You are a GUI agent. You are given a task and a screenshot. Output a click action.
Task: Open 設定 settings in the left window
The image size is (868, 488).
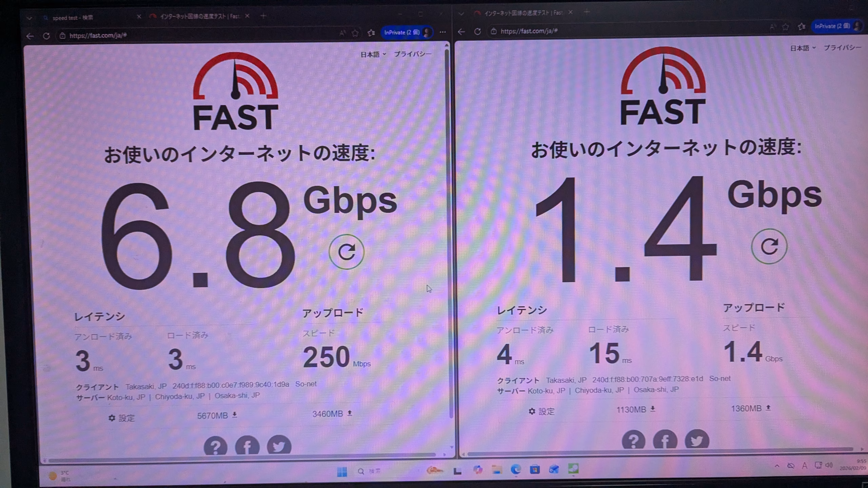(121, 418)
